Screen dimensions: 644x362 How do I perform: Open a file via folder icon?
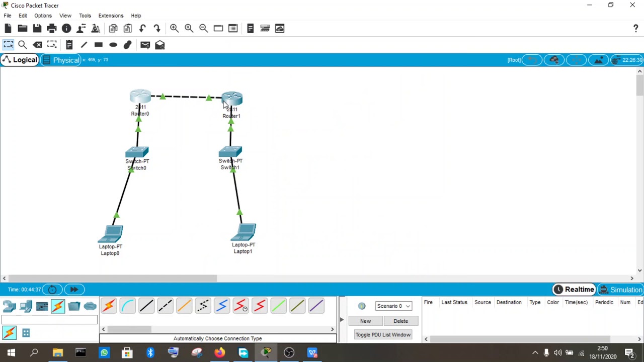23,29
